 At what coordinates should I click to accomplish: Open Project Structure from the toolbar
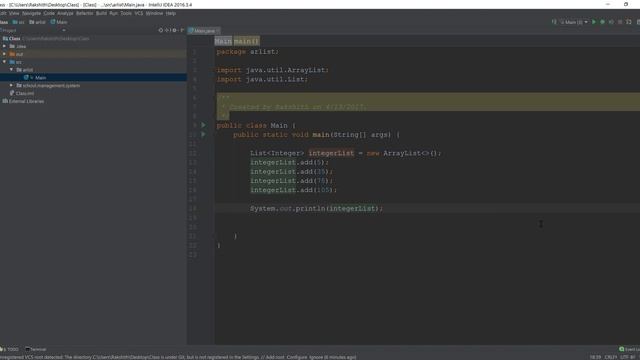(629, 22)
